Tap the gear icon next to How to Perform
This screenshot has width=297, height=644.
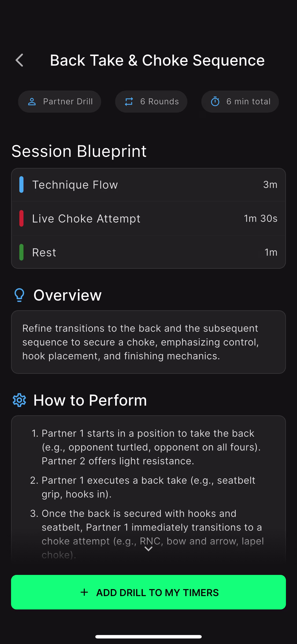click(x=19, y=400)
